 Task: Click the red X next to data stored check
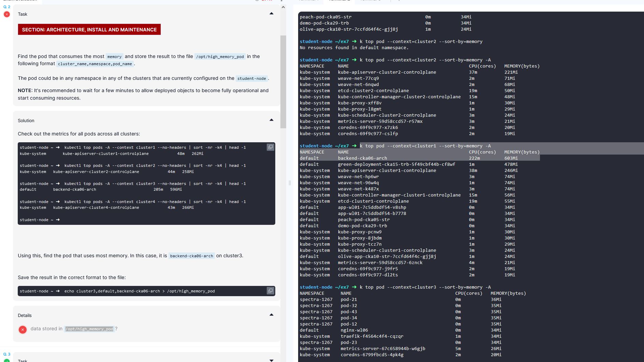point(23,330)
